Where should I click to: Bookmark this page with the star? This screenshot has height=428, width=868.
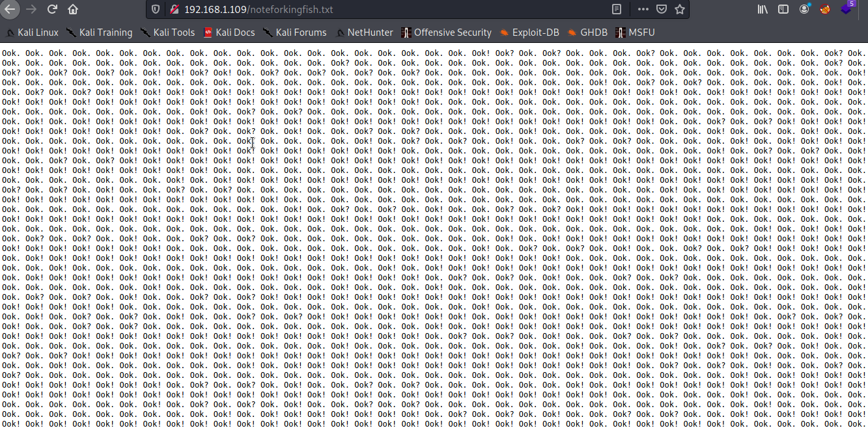click(679, 10)
